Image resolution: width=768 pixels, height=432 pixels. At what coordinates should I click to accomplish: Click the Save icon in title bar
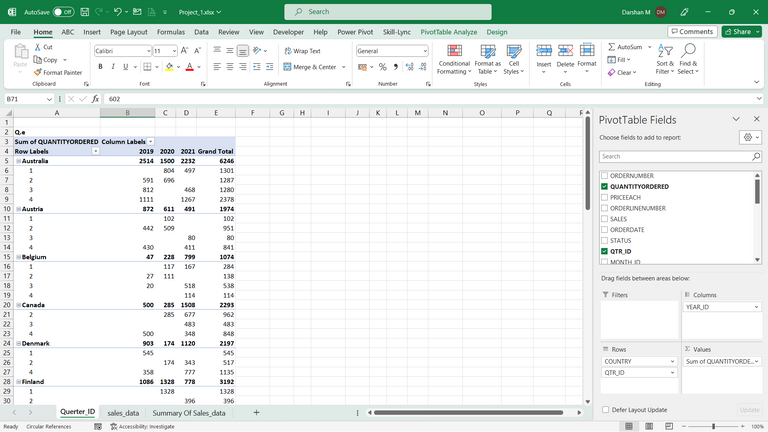point(85,12)
